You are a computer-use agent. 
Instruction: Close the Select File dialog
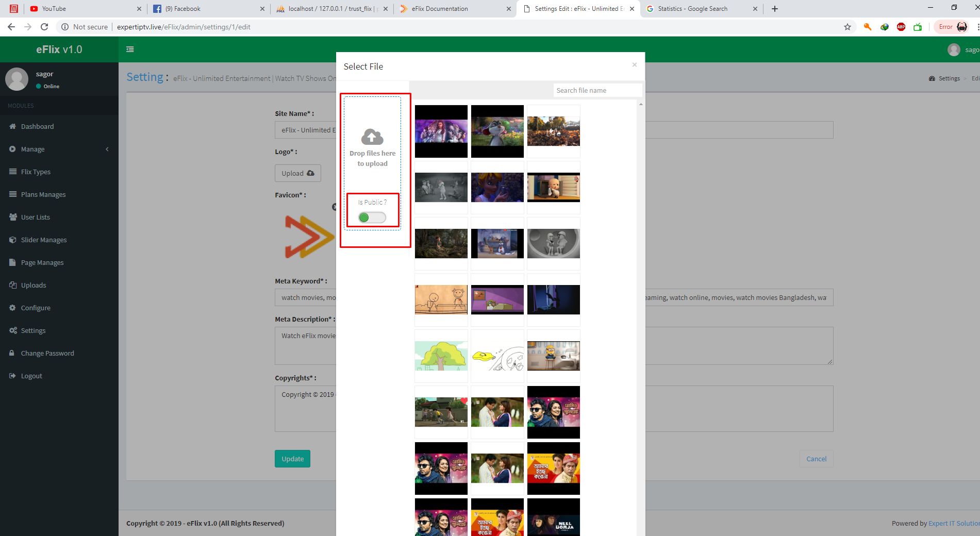[634, 65]
